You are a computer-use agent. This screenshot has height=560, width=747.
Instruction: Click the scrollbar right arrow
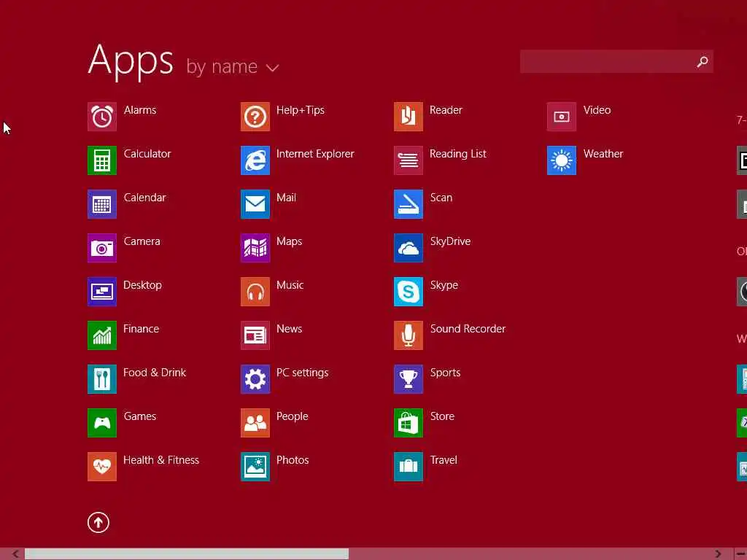pos(718,554)
